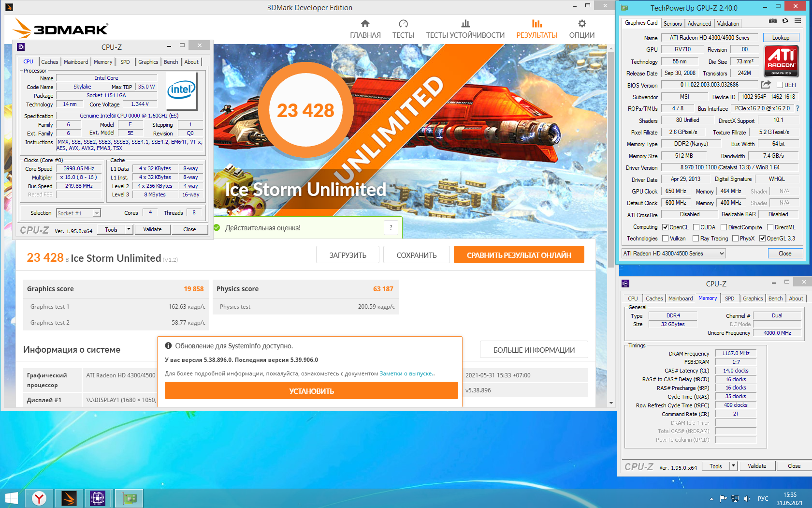The width and height of the screenshot is (812, 508).
Task: Open the volume control in system tray
Action: pos(747,498)
